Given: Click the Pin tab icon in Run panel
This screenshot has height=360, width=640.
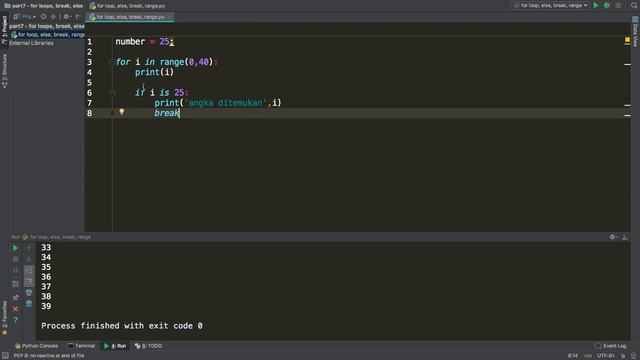Looking at the screenshot, I should (x=16, y=298).
